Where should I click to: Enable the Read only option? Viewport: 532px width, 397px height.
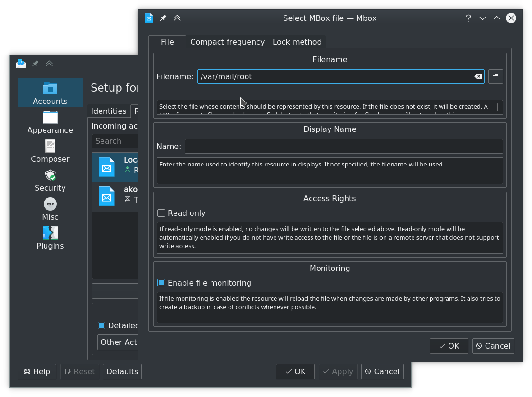click(161, 213)
